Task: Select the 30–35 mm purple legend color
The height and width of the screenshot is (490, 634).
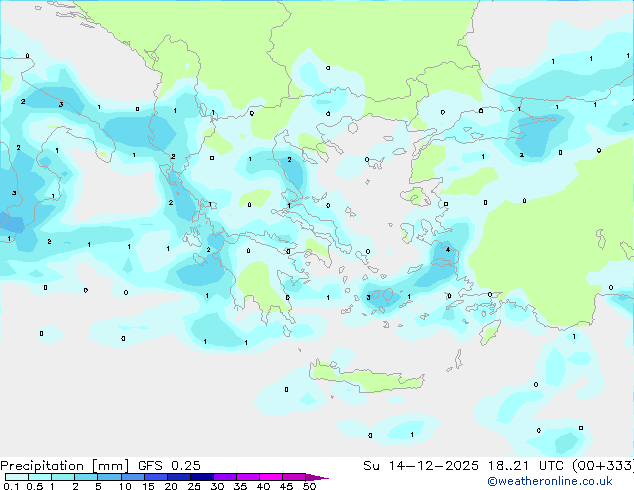Action: pyautogui.click(x=224, y=477)
